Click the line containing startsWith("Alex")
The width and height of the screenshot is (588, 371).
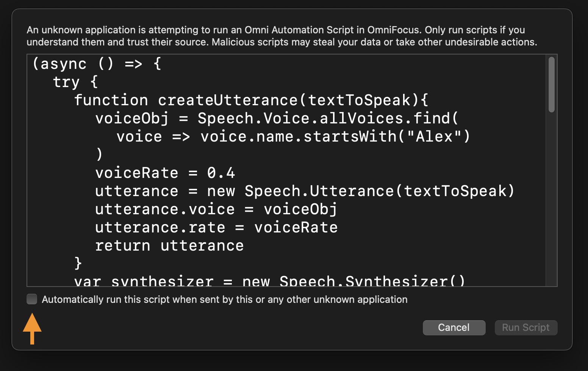[x=293, y=136]
